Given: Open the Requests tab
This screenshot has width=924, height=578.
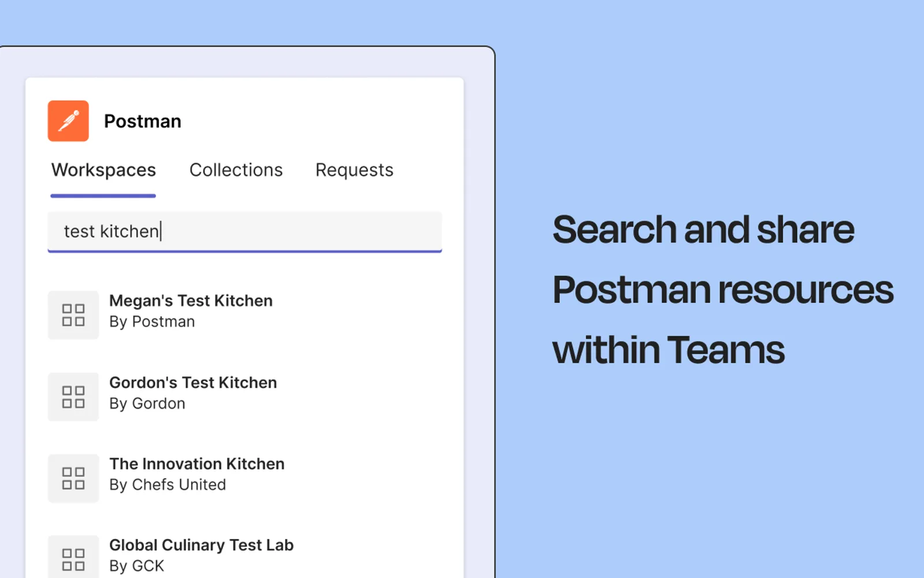Looking at the screenshot, I should [x=354, y=170].
